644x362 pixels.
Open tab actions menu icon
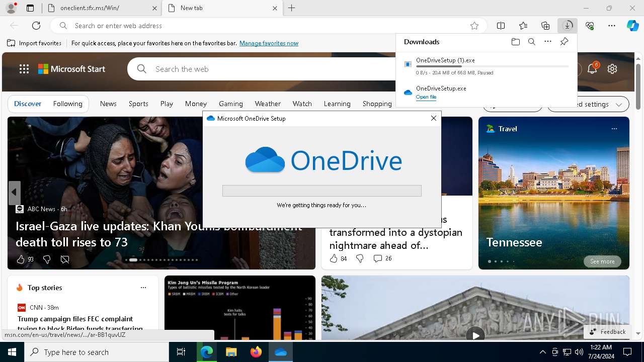30,8
